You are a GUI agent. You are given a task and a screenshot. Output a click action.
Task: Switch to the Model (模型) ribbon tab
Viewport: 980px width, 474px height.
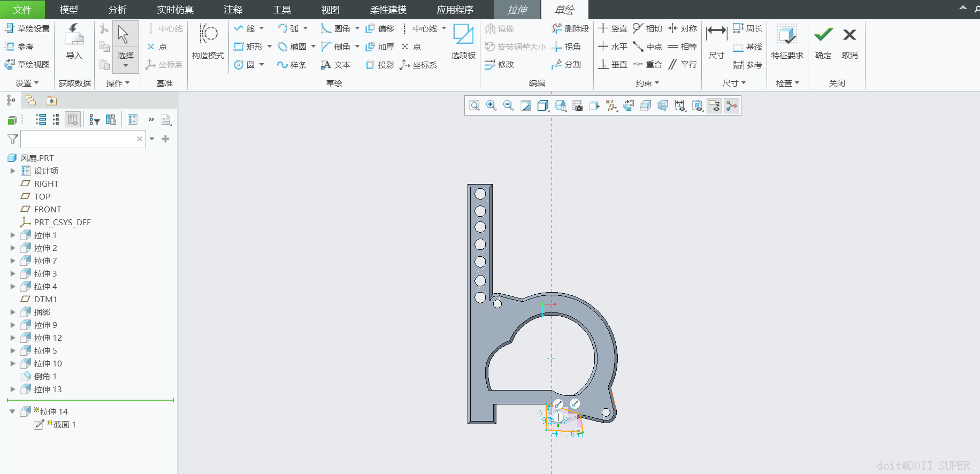click(x=68, y=10)
